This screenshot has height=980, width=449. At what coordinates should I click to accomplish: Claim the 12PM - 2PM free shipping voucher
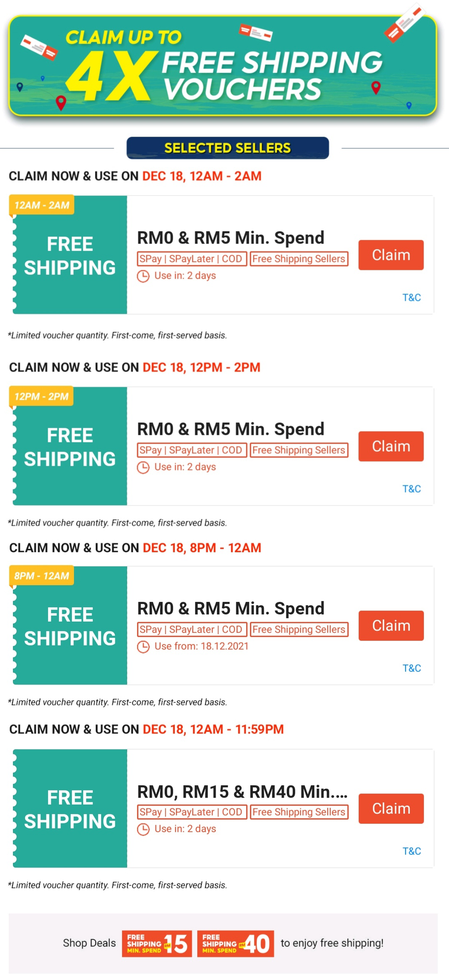click(391, 446)
